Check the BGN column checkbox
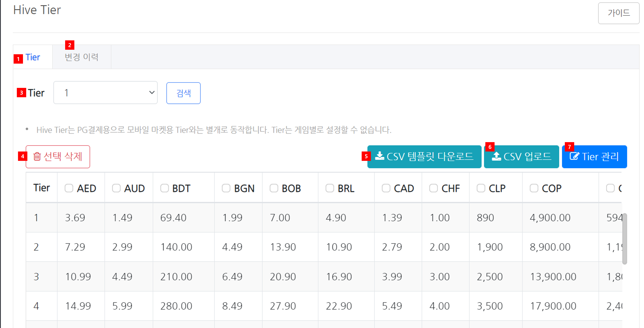The width and height of the screenshot is (644, 328). click(x=226, y=188)
